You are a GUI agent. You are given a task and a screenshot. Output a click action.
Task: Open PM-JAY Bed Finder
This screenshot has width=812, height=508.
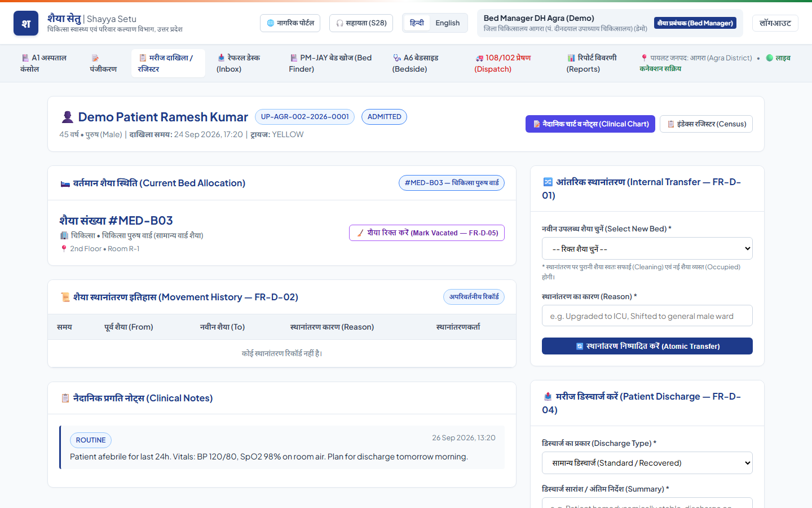(x=330, y=63)
